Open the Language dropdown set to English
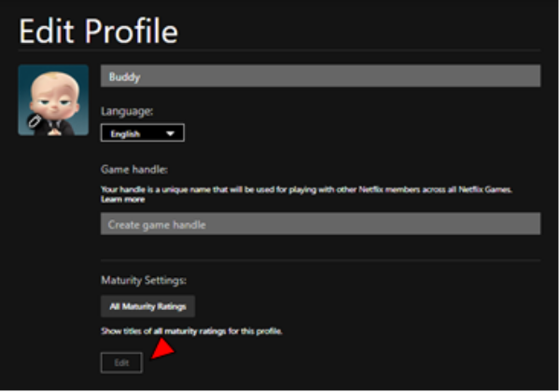 (142, 133)
